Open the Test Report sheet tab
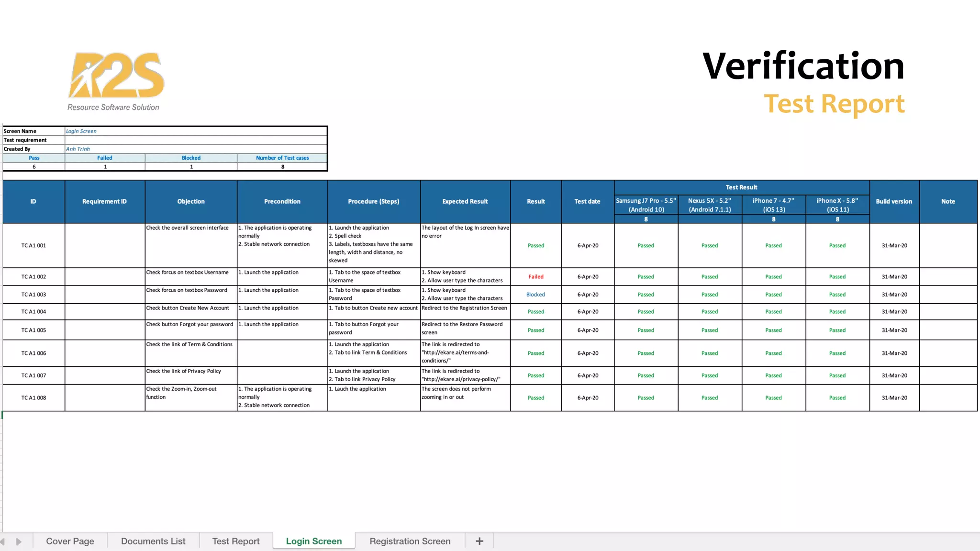Viewport: 980px width, 551px height. coord(236,541)
